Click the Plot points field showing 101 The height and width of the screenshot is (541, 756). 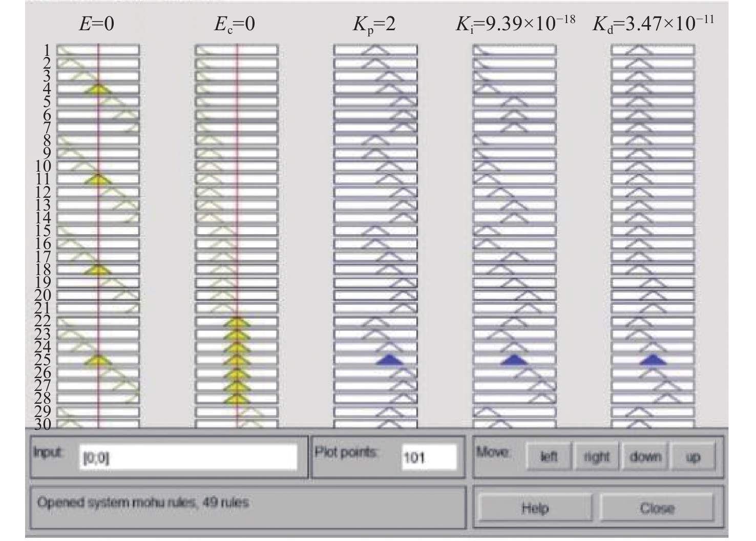pyautogui.click(x=428, y=457)
